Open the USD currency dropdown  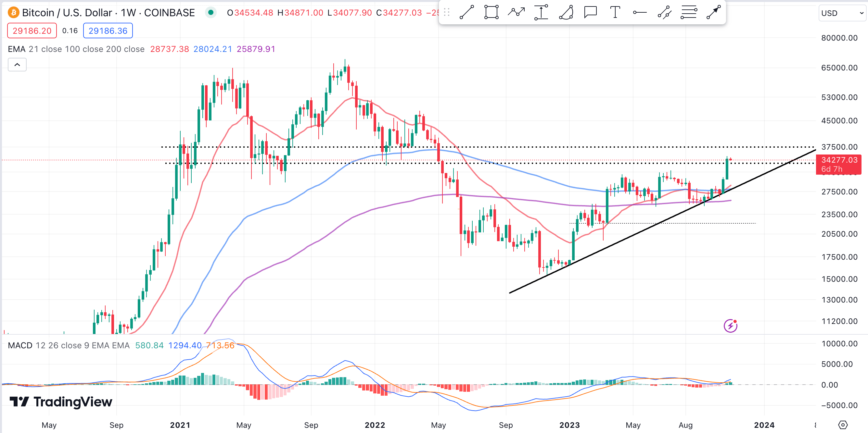842,13
